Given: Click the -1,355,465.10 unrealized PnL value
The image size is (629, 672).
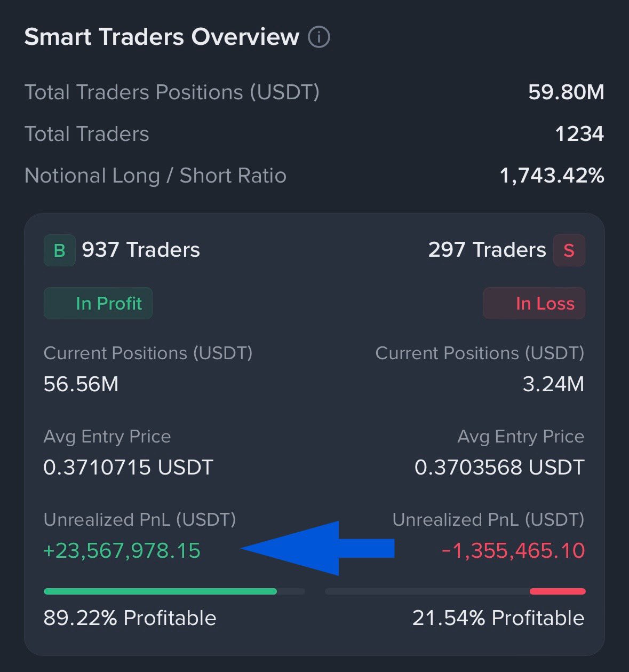Looking at the screenshot, I should click(x=513, y=551).
